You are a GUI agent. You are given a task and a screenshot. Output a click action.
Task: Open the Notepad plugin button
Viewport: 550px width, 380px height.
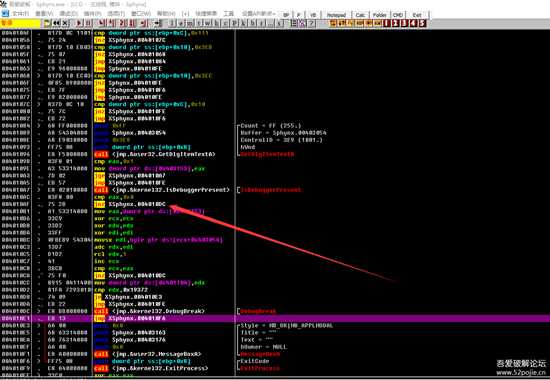[336, 15]
